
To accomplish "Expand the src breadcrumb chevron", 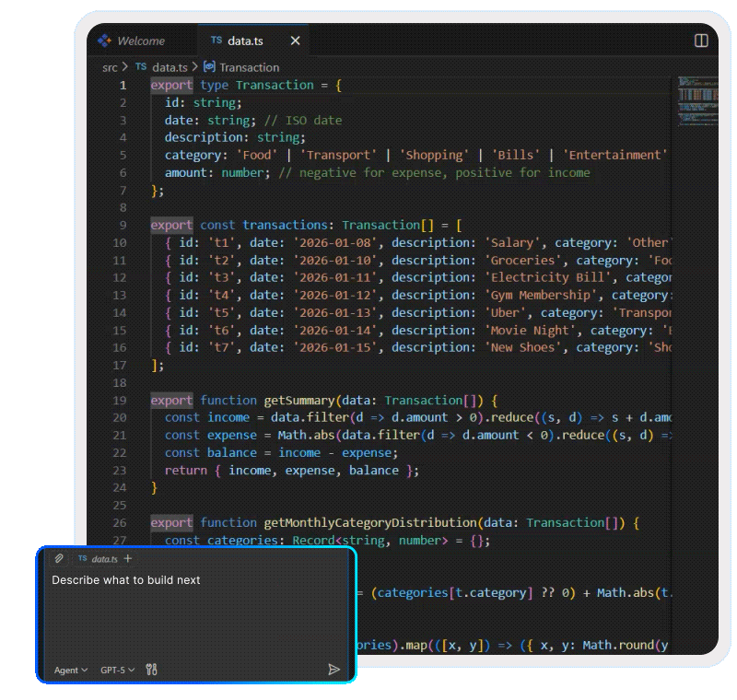I will tap(123, 67).
